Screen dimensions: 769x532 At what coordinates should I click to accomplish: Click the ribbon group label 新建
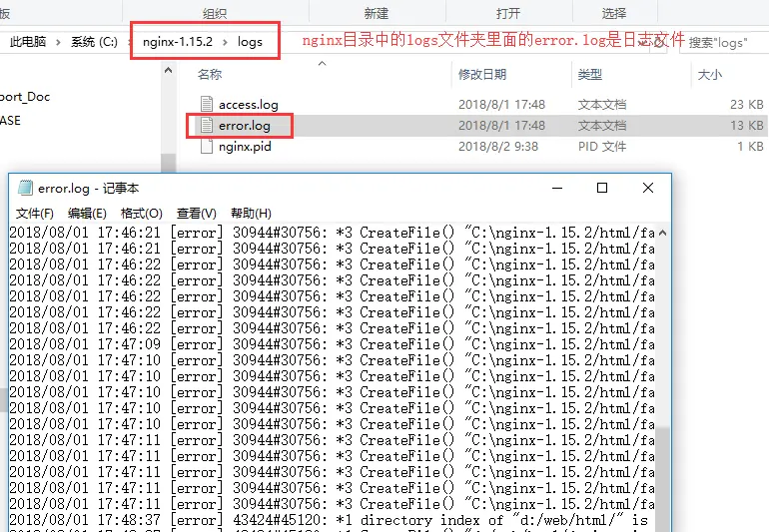point(377,13)
